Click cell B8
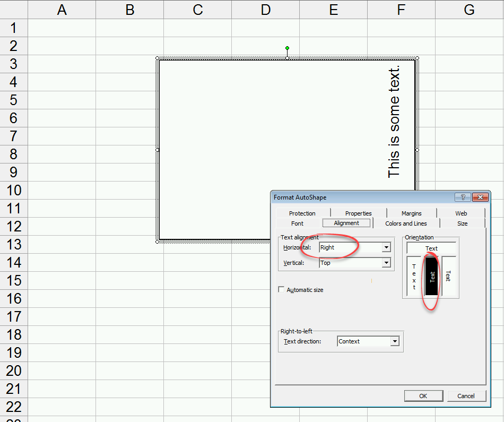The image size is (504, 422). coord(129,154)
